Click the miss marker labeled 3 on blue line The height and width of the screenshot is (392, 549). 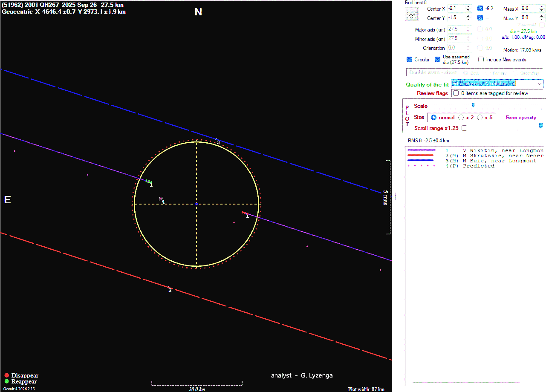point(216,139)
